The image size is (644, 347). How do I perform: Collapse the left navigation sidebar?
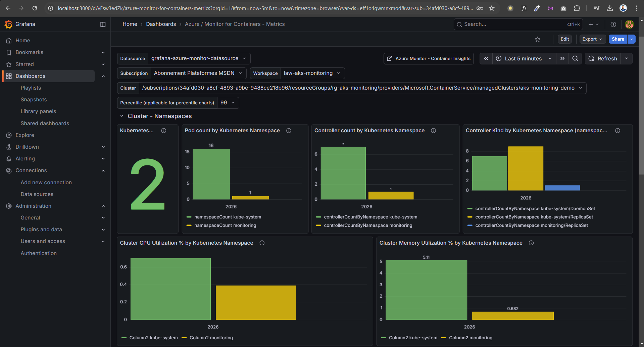pyautogui.click(x=103, y=24)
